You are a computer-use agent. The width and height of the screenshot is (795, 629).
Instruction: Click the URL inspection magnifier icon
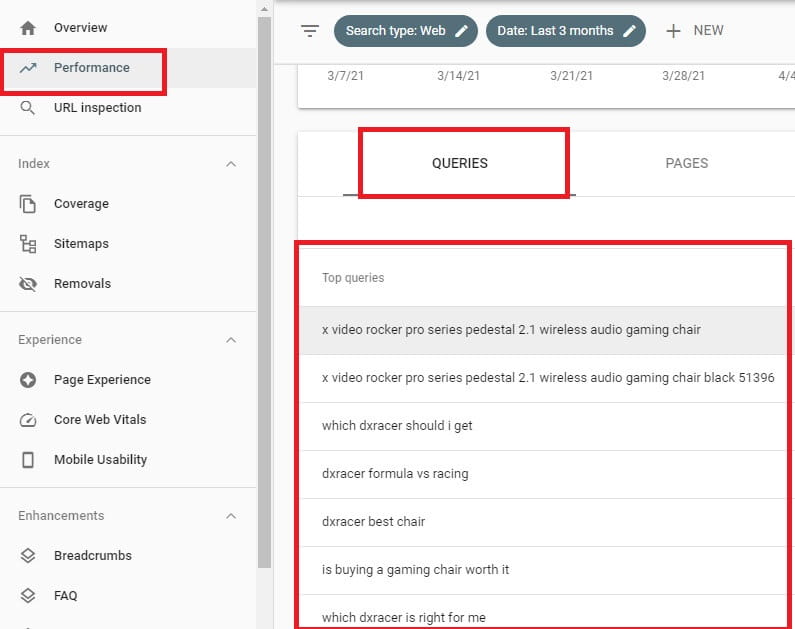pos(28,107)
